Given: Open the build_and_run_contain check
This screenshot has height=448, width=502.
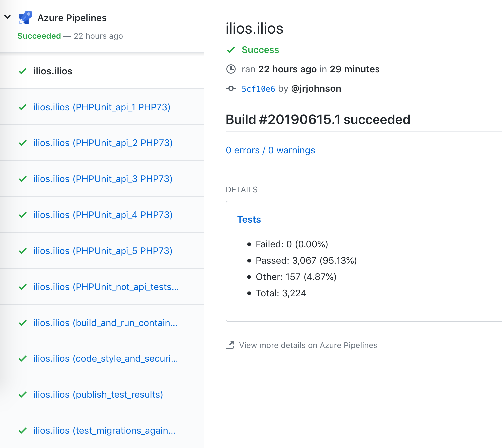Looking at the screenshot, I should [106, 323].
